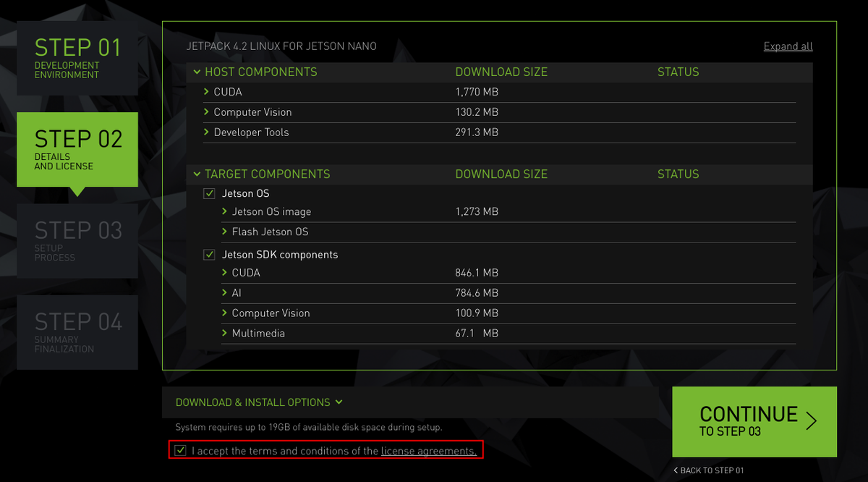Expand the Flash Jetson OS row
The width and height of the screenshot is (868, 482).
[225, 232]
